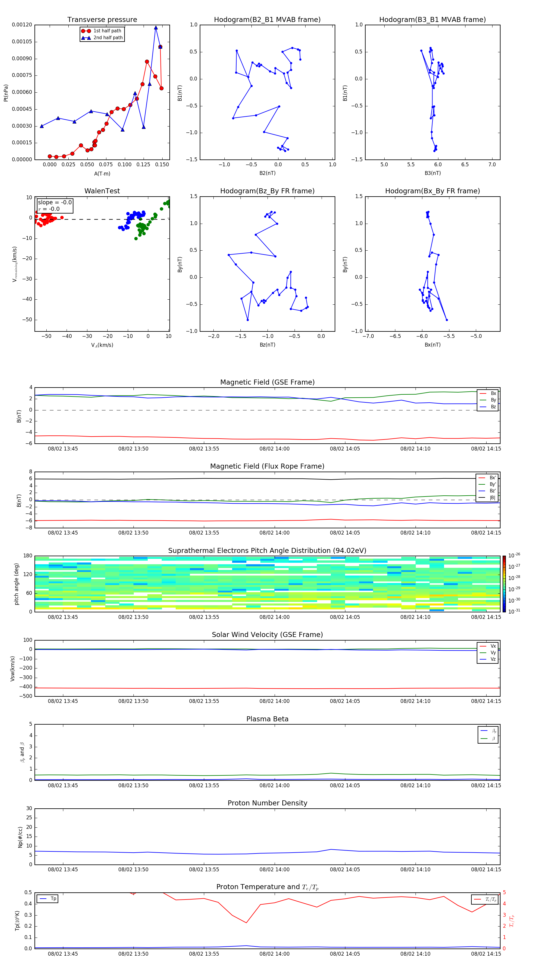Click the "Vsw(km/s)" y-axis label

(x=12, y=668)
